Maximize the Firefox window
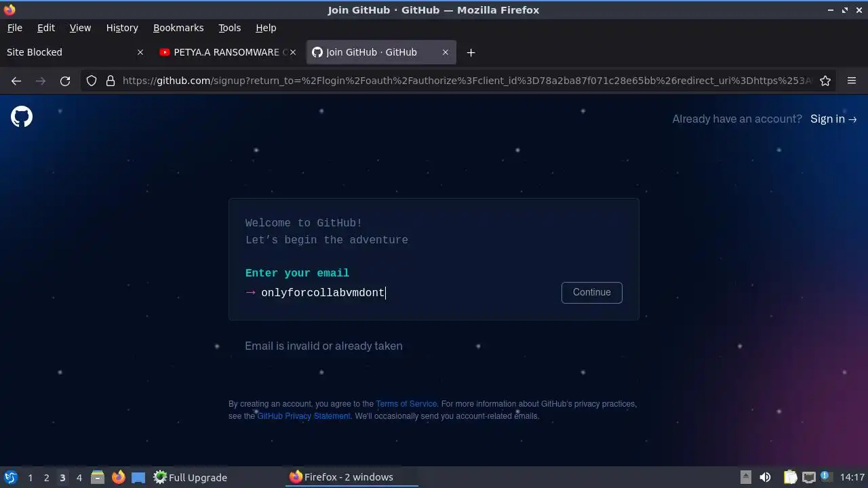This screenshot has height=488, width=868. pos(845,10)
